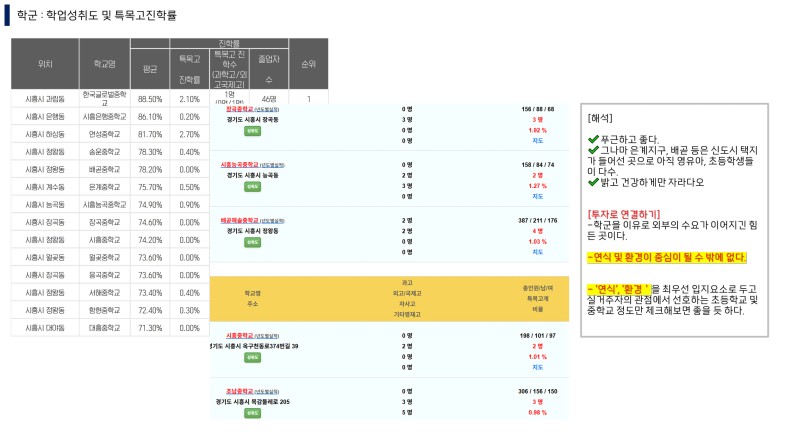
Task: Click the green button under 장곡중학교
Action: pos(252,131)
